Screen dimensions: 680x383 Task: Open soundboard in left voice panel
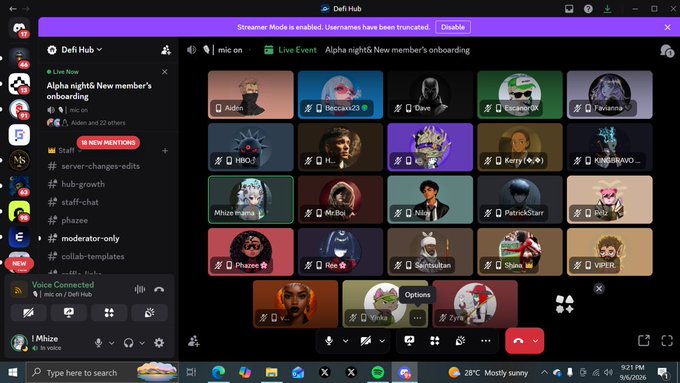point(149,312)
